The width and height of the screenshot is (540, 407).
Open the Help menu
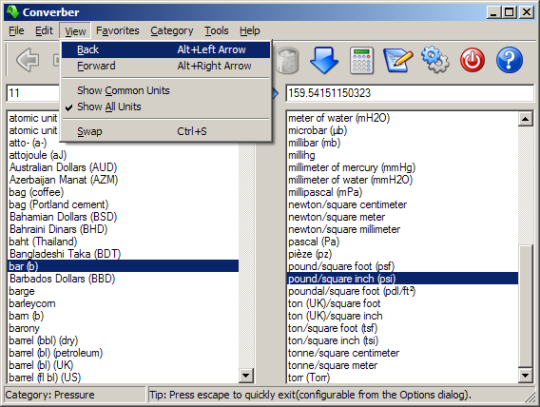click(x=250, y=31)
